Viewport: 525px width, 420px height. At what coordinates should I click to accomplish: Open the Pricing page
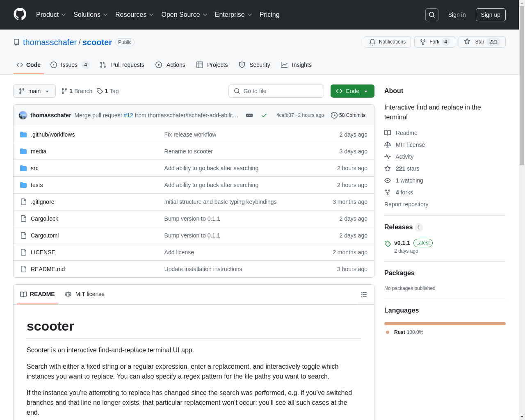tap(269, 15)
